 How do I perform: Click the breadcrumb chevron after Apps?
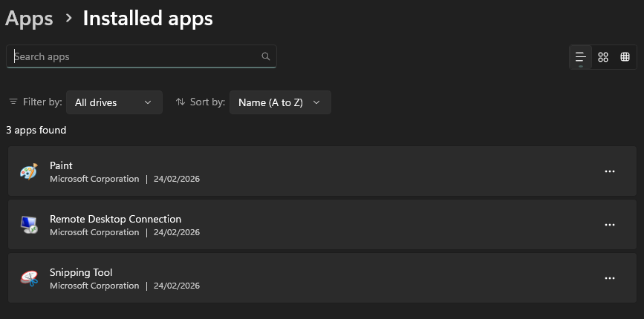[68, 19]
